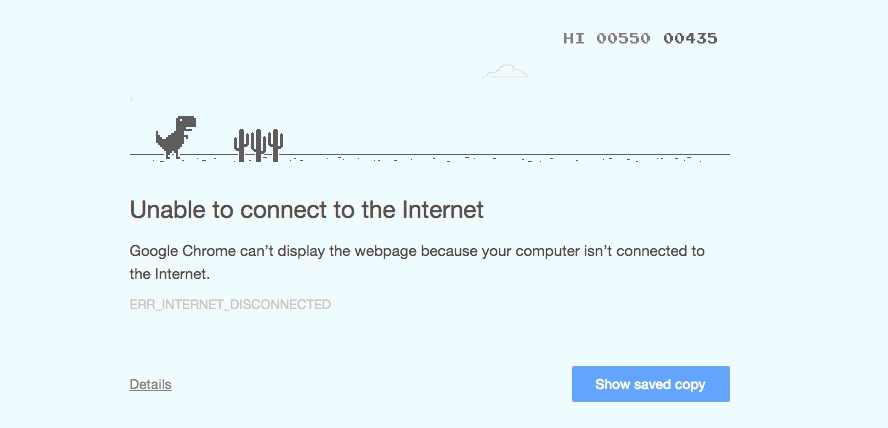
Task: Click the dinosaur's head
Action: tap(186, 123)
